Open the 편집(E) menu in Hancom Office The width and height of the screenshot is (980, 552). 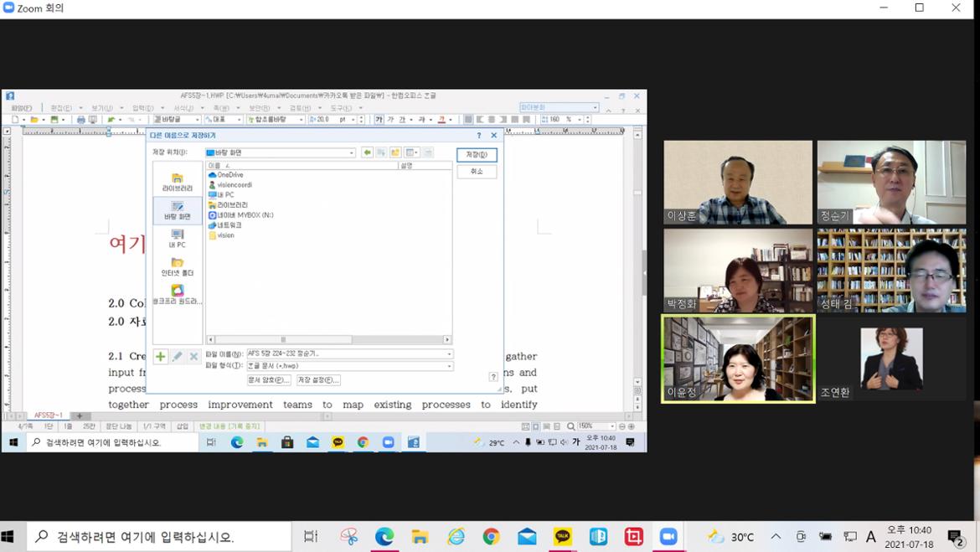click(x=60, y=108)
